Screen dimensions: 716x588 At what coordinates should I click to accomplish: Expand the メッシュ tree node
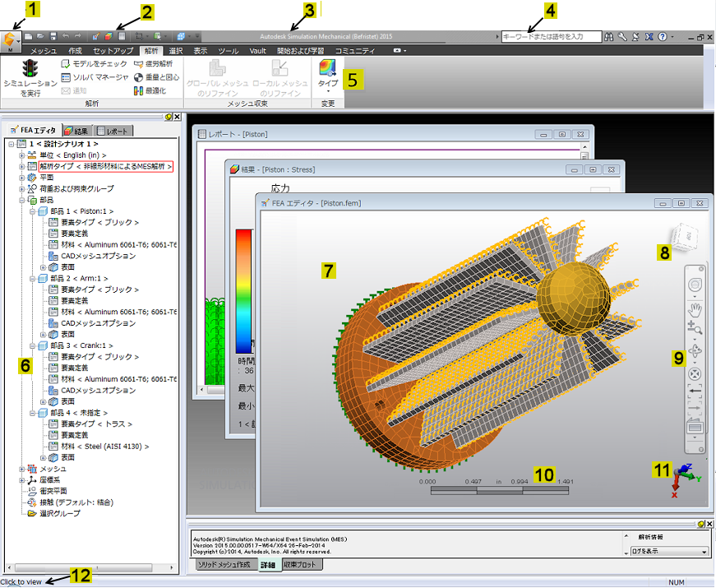[x=21, y=470]
